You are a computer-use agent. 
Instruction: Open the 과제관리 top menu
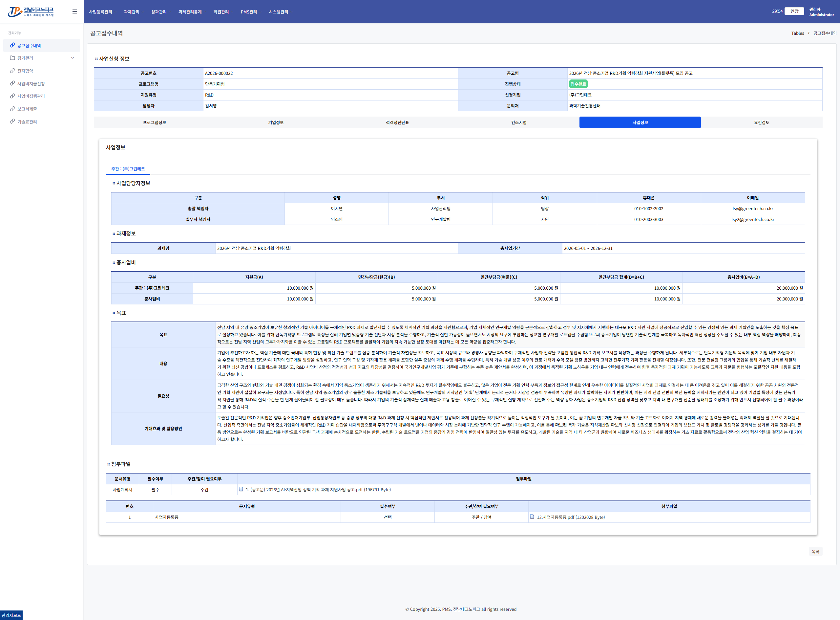click(x=132, y=11)
